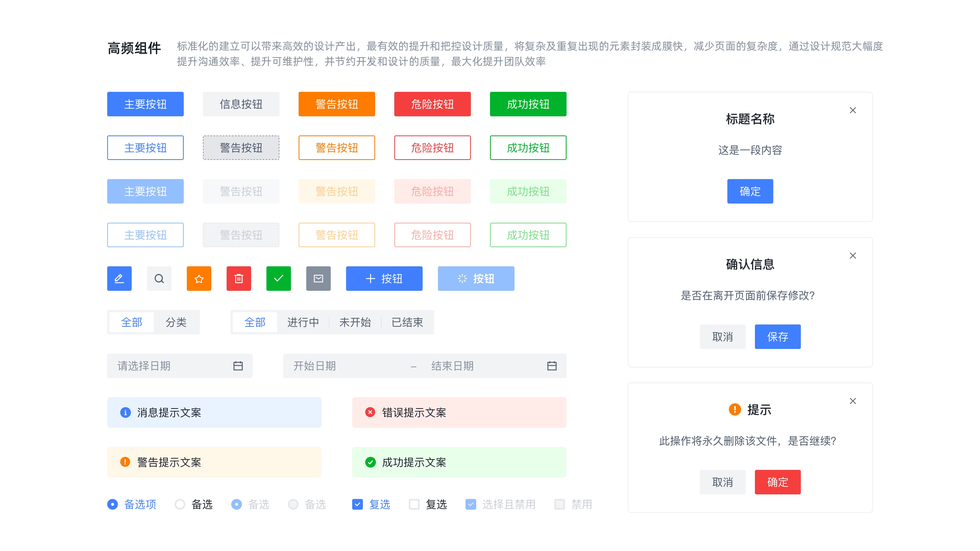The image size is (980, 551).
Task: Click the blue edit pencil icon button
Action: pyautogui.click(x=119, y=278)
